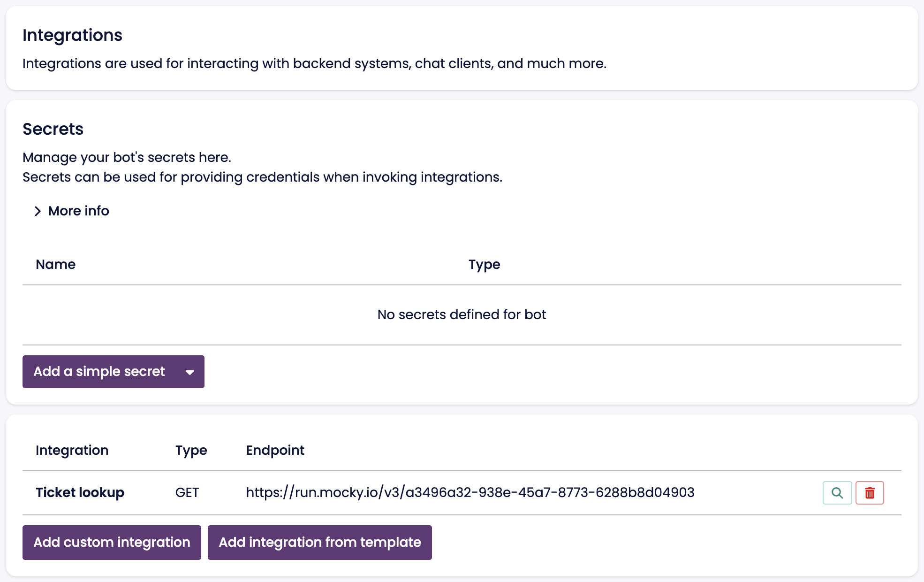Delete Ticket lookup with the trash icon
Screen dimensions: 924x582
tap(870, 493)
